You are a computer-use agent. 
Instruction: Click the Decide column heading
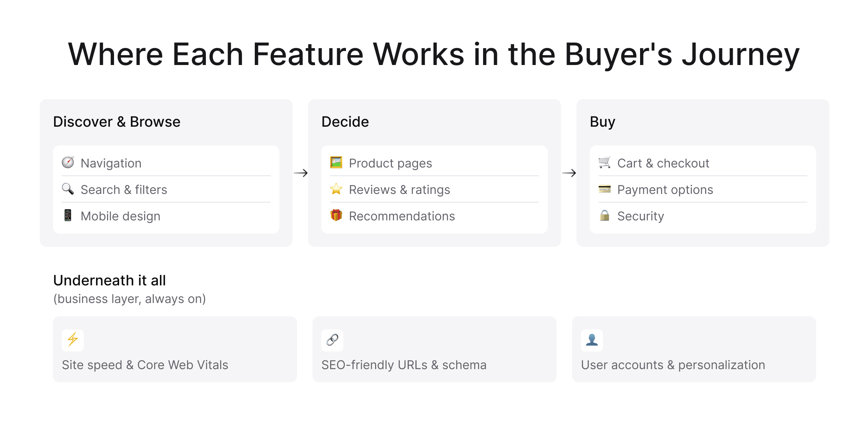coord(345,122)
